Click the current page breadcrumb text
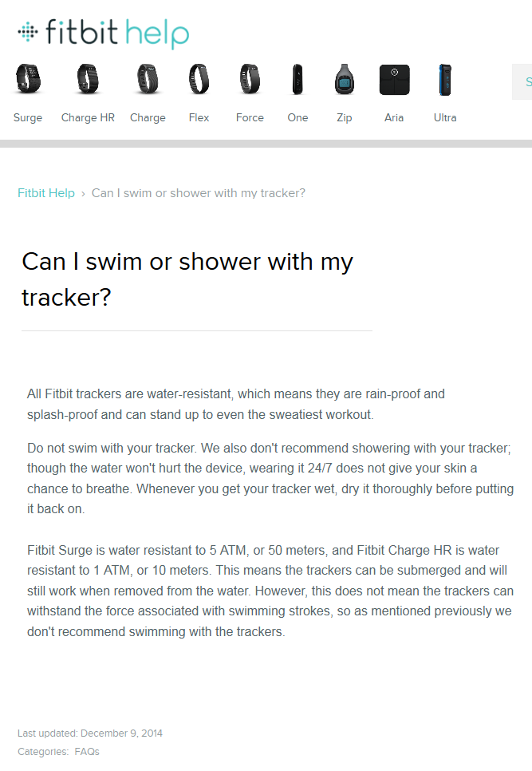The width and height of the screenshot is (532, 771). coord(199,193)
